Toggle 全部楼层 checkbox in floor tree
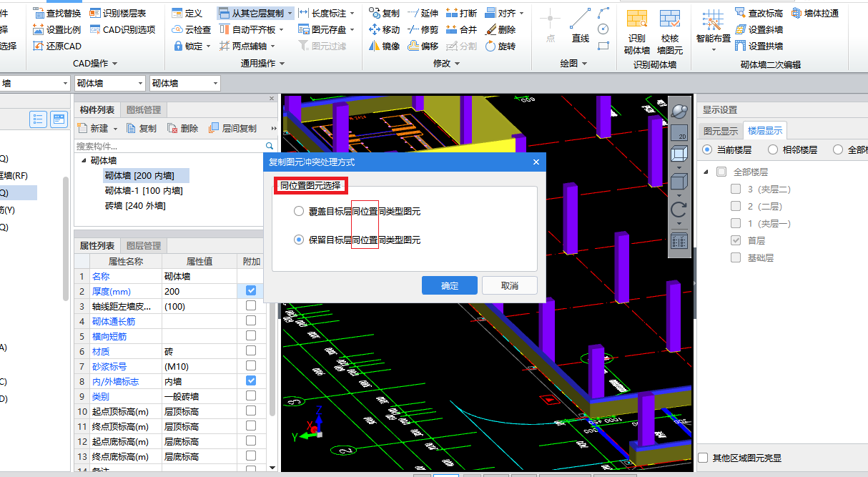 pyautogui.click(x=721, y=172)
